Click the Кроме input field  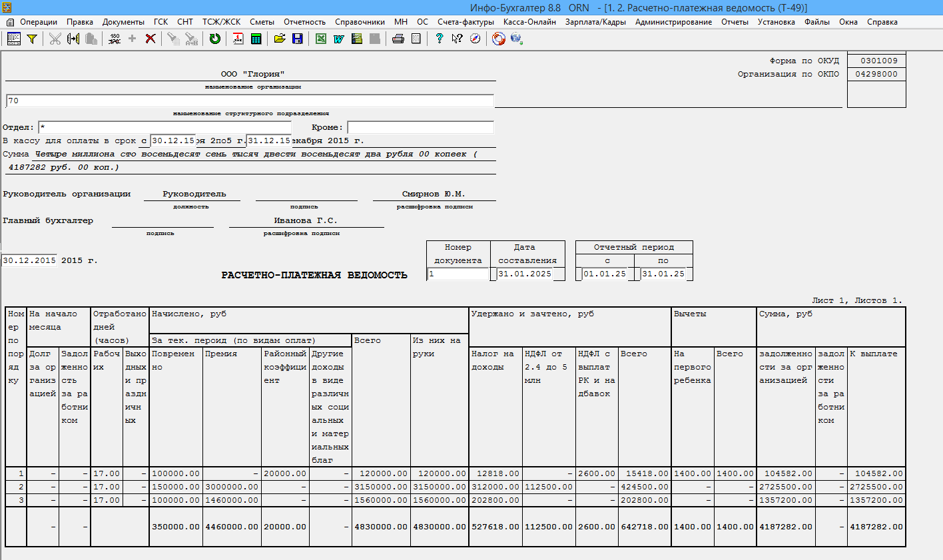(x=421, y=127)
